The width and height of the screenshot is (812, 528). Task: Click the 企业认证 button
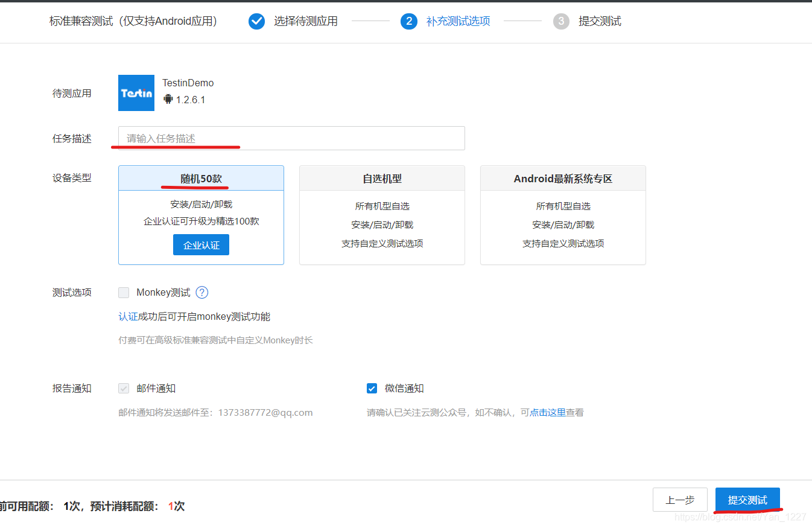point(201,244)
